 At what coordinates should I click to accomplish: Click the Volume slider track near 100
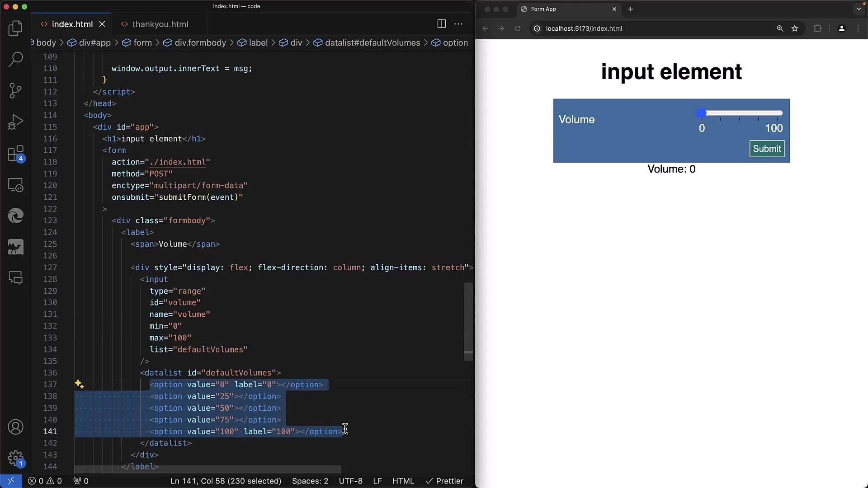coord(778,113)
